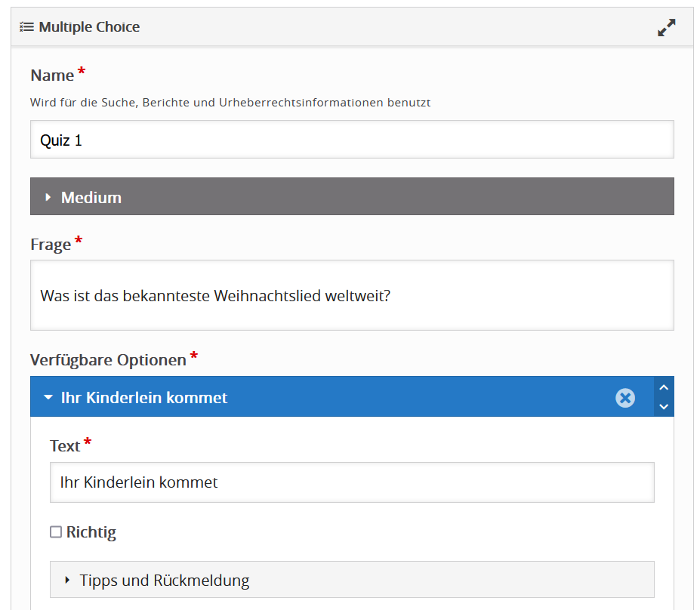Click the Multiple Choice list icon
Image resolution: width=700 pixels, height=610 pixels.
(x=26, y=27)
